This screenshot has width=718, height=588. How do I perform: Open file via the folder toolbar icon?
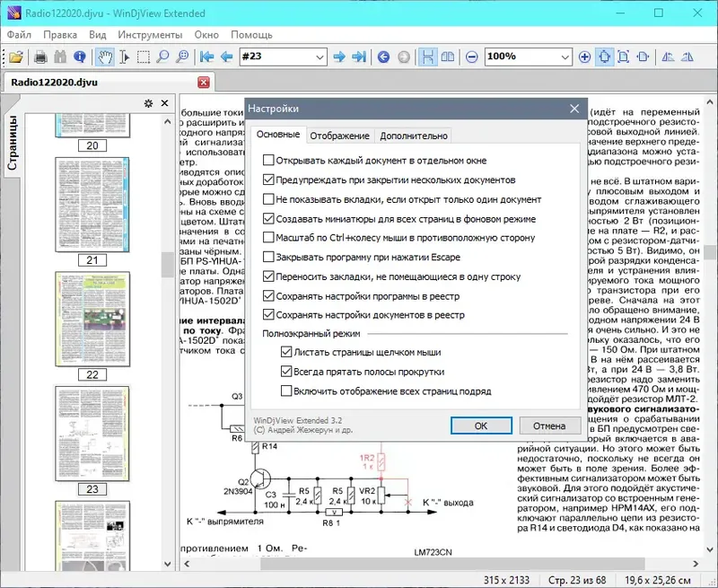point(16,57)
